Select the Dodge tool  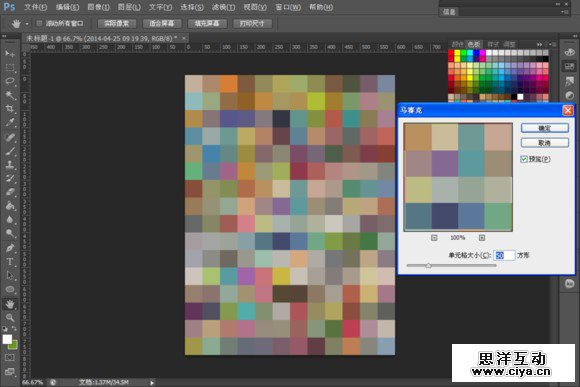tap(10, 233)
